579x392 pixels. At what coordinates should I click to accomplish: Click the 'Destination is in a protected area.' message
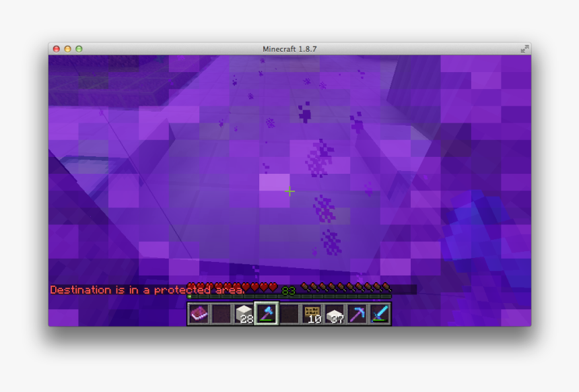click(x=147, y=290)
